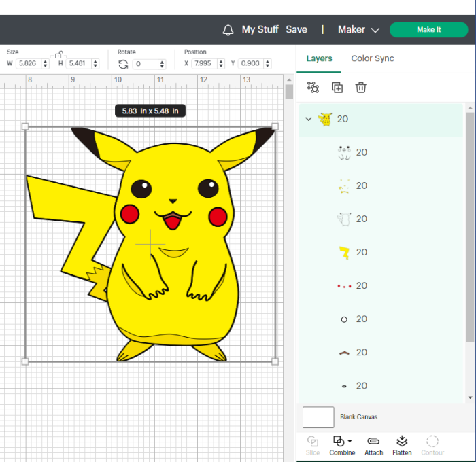Collapse the top 20 layer group
The height and width of the screenshot is (462, 476).
[309, 119]
